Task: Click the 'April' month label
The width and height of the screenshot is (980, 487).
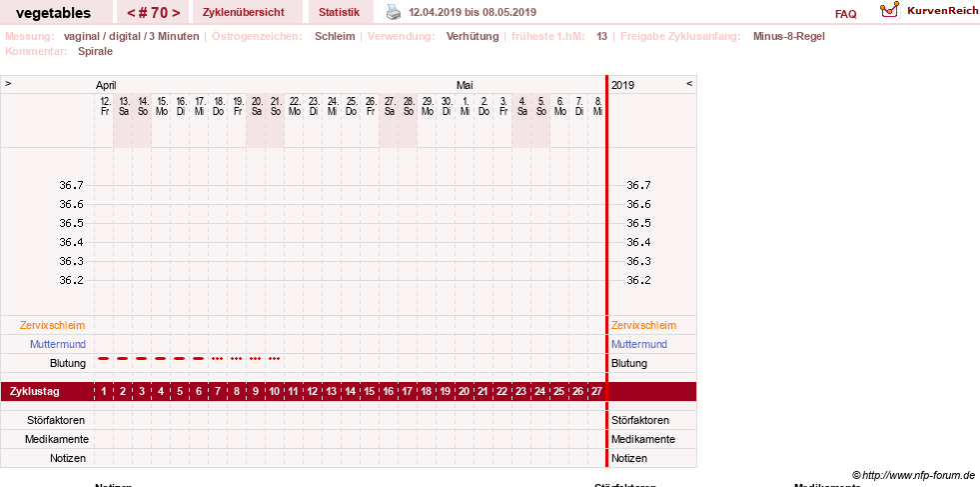Action: coord(106,85)
